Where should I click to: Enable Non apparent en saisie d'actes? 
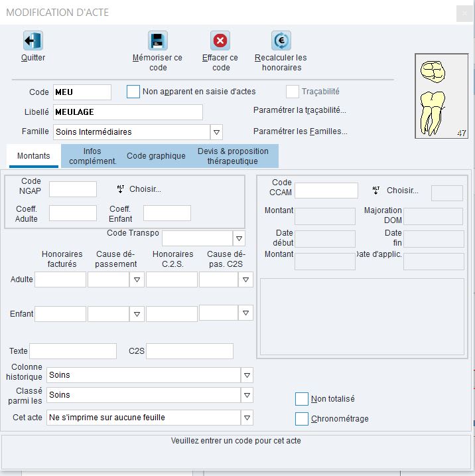coord(133,92)
